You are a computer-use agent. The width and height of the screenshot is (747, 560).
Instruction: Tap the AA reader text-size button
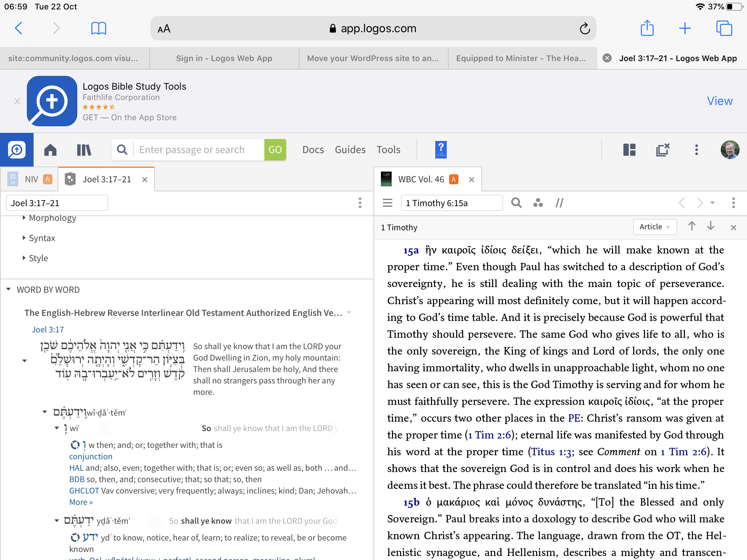point(164,29)
